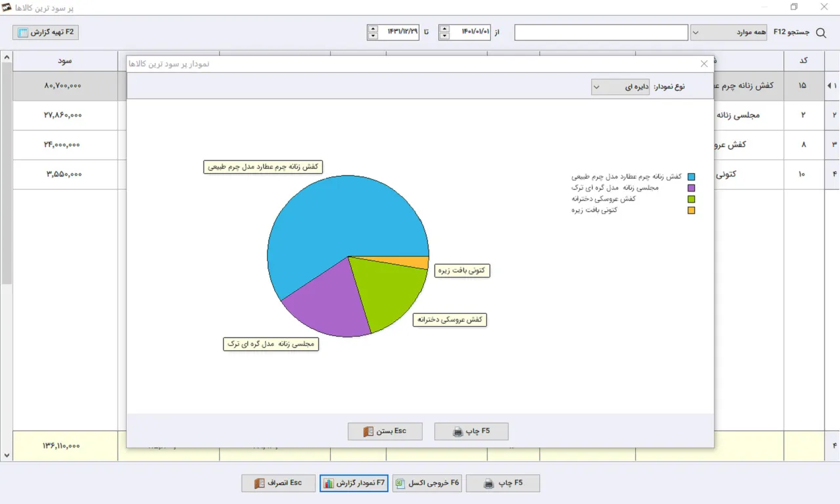Click the pie callout label کتونی بافت زیره
Viewport: 840px width, 504px height.
[x=463, y=270]
